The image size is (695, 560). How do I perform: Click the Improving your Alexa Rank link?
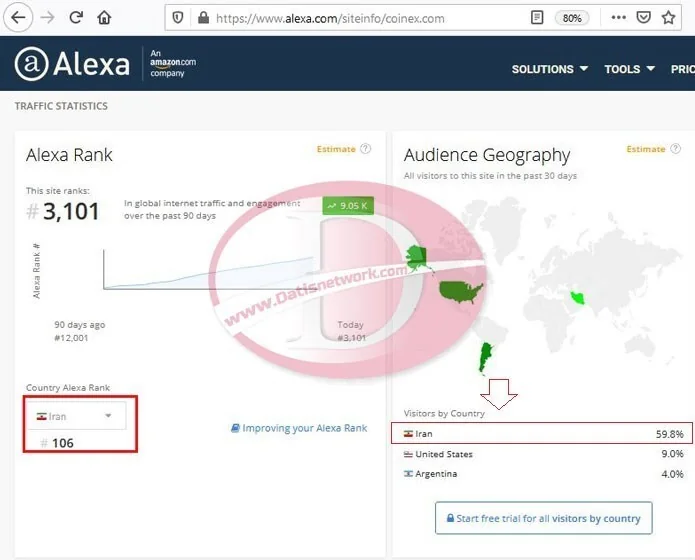tap(299, 428)
